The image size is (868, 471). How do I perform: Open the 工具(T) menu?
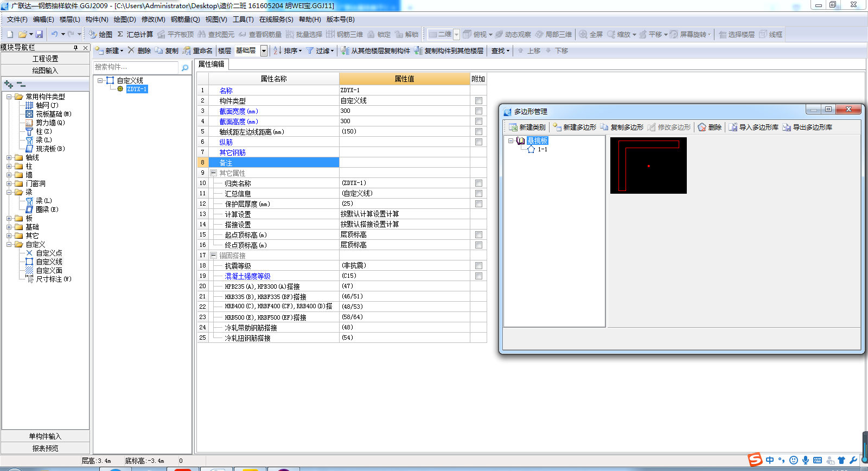(243, 19)
